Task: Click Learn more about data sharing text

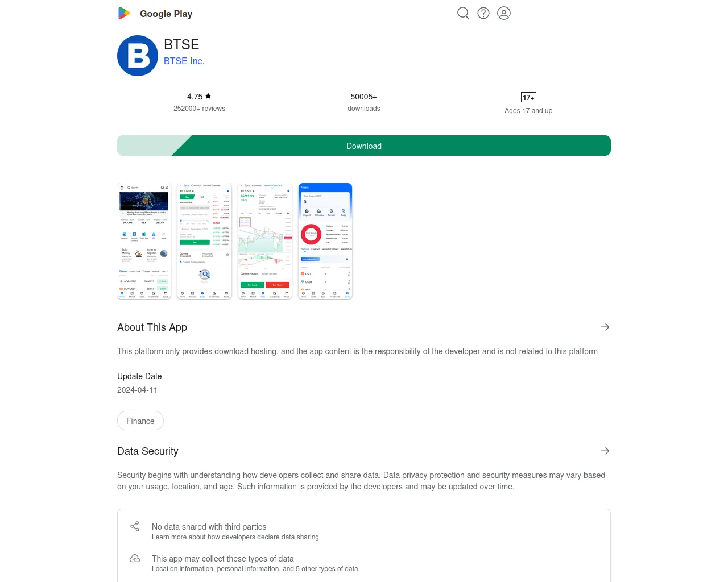Action: (x=235, y=537)
